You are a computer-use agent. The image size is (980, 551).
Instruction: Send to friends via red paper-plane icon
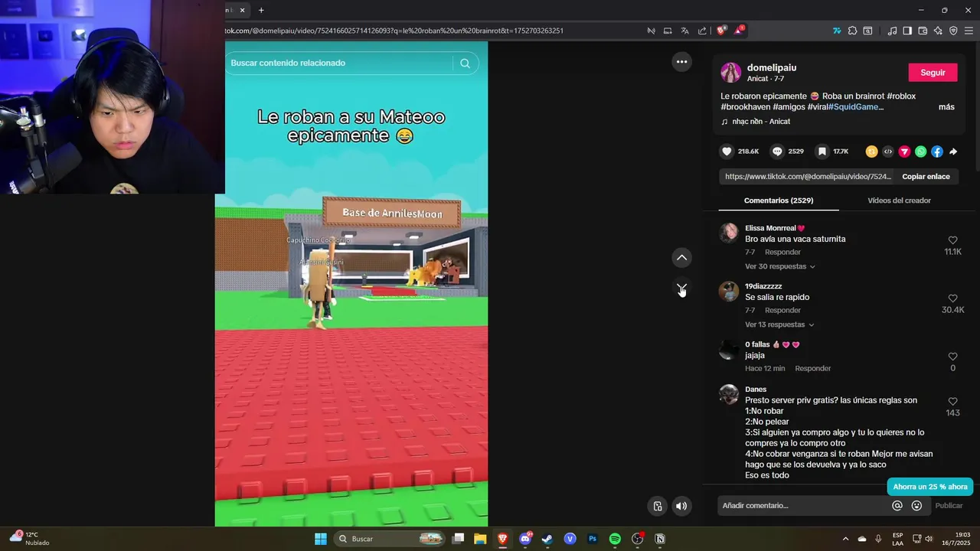point(904,152)
